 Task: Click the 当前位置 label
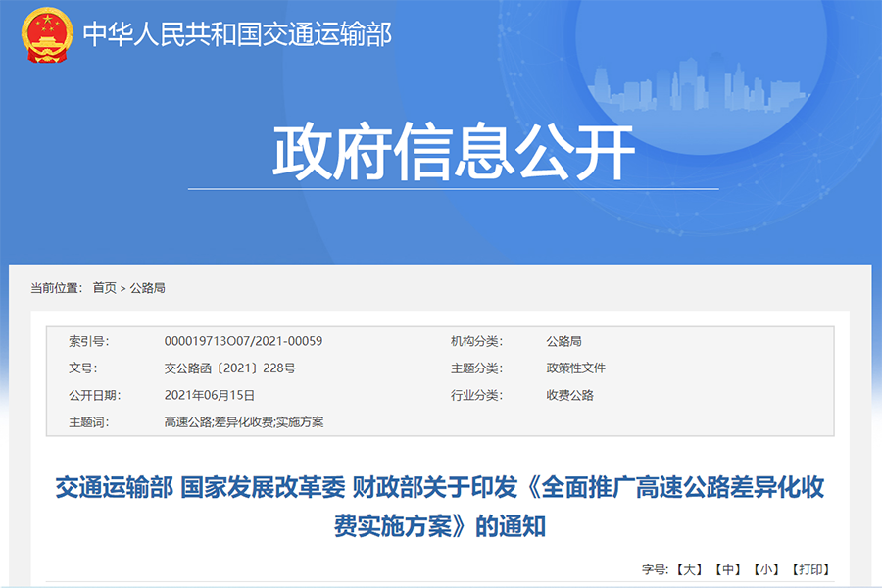[x=56, y=288]
